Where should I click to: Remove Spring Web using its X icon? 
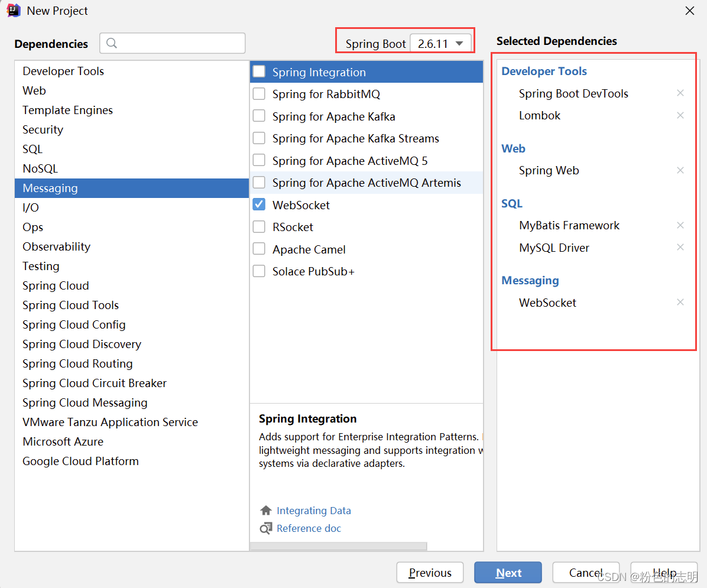(x=680, y=170)
